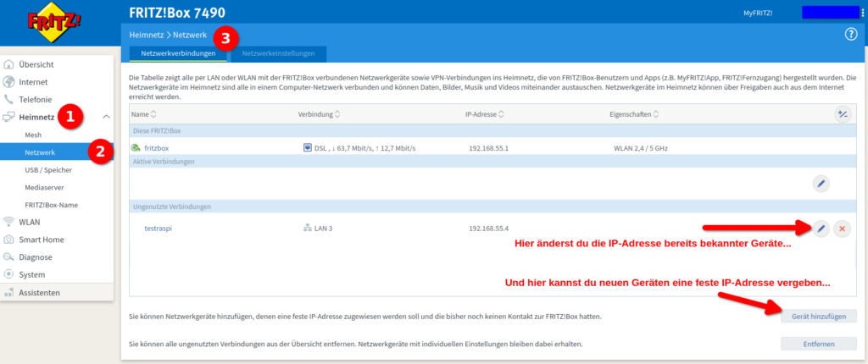The width and height of the screenshot is (868, 364).
Task: Click the Assistenten icon
Action: (8, 293)
